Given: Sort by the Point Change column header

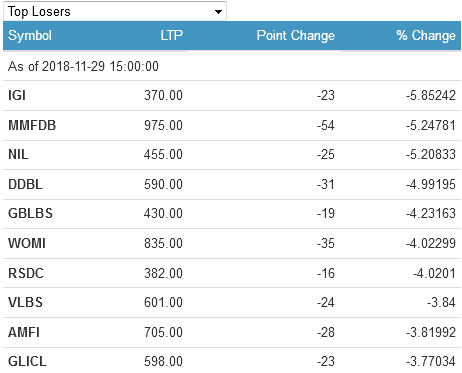Looking at the screenshot, I should [296, 35].
